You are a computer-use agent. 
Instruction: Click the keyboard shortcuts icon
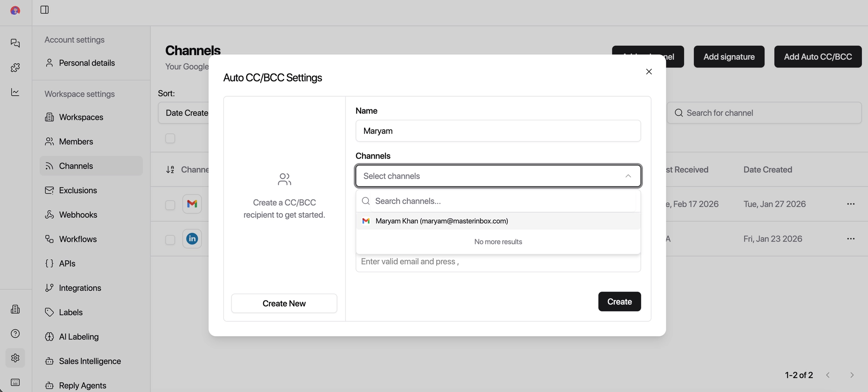15,382
